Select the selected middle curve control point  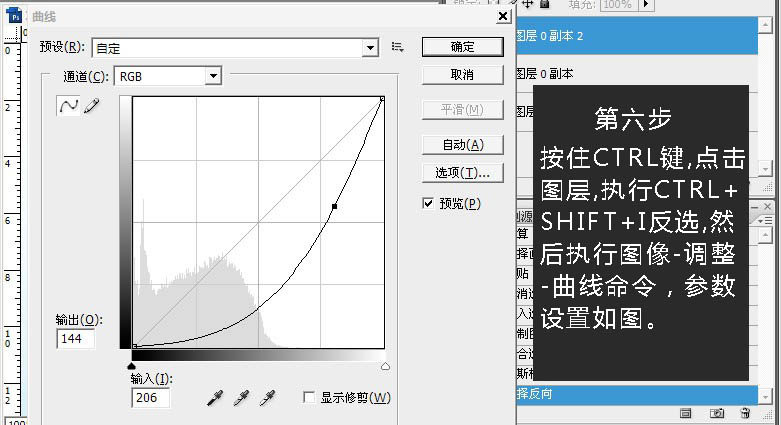coord(334,206)
